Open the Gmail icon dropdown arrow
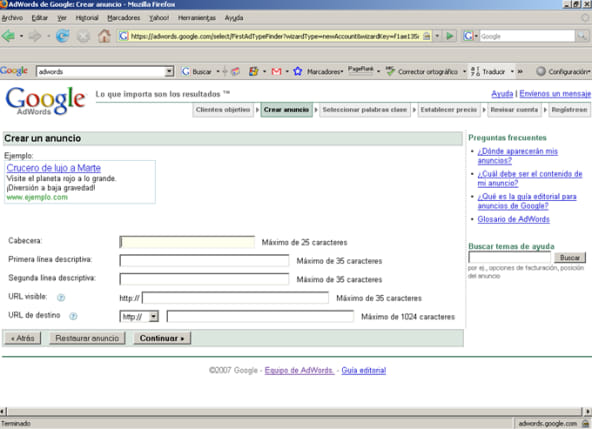This screenshot has height=429, width=592. click(x=287, y=71)
